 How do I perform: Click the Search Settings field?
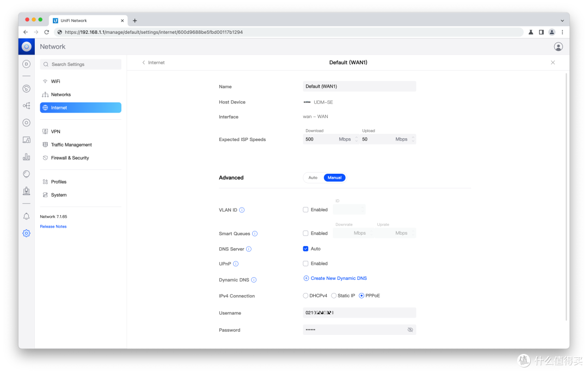82,64
